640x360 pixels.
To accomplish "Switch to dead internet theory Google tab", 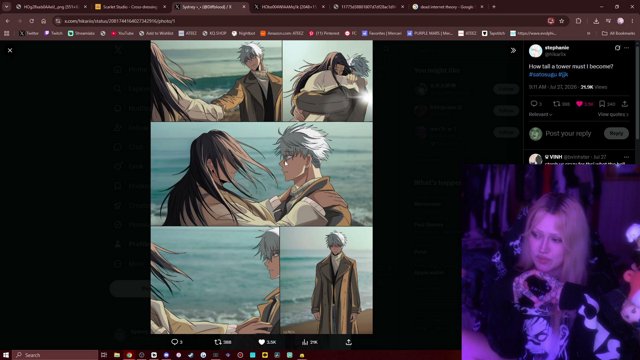I will point(447,7).
